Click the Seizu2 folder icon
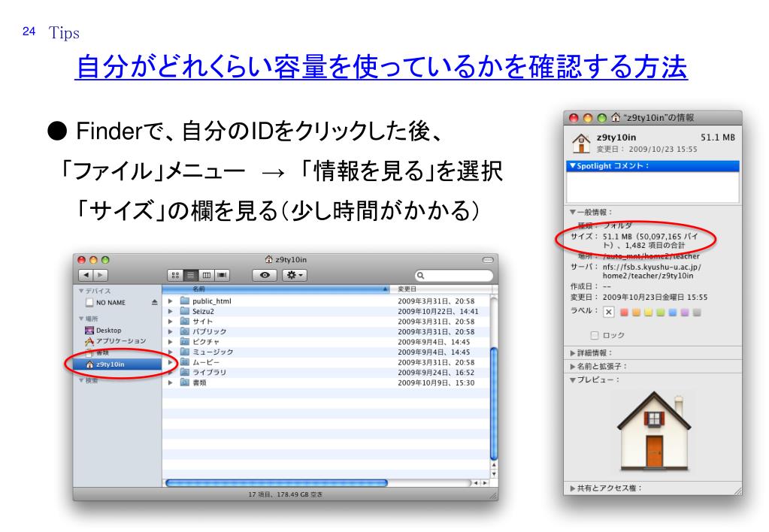 [x=185, y=311]
